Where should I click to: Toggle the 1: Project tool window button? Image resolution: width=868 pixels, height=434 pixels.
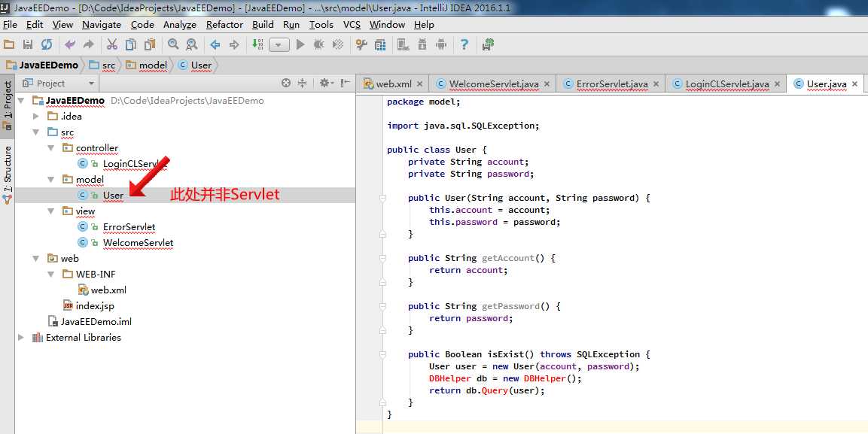coord(8,106)
